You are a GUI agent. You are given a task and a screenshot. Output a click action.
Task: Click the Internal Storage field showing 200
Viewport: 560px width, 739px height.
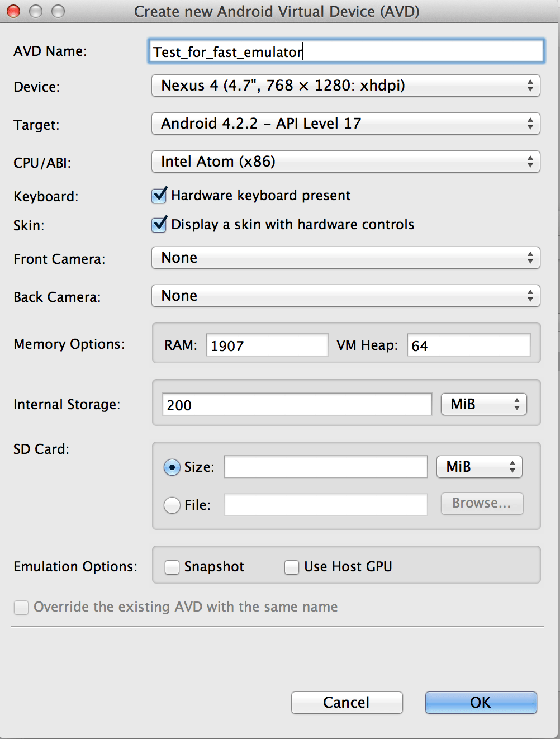click(297, 404)
